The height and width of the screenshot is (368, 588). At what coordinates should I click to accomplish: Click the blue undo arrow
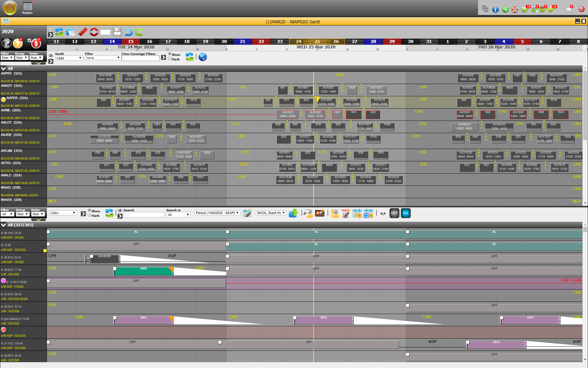point(129,32)
